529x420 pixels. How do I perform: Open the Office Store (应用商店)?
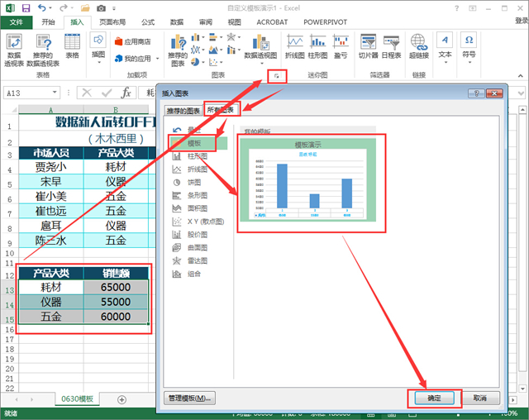132,42
